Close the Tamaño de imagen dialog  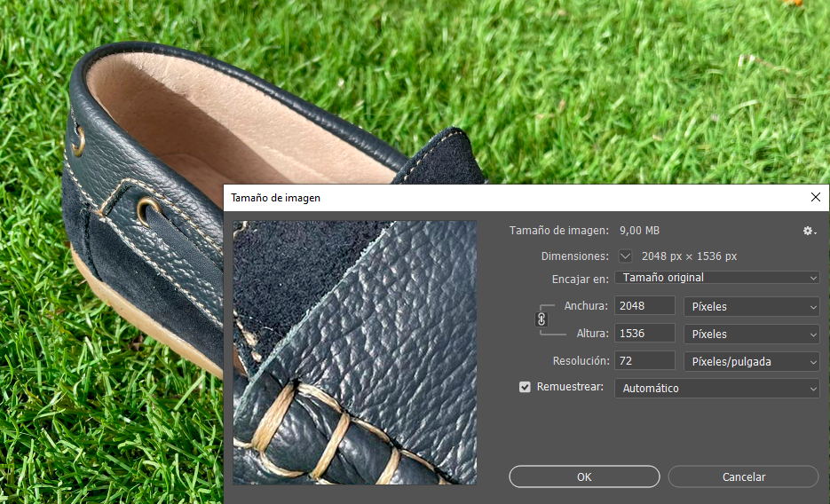(815, 197)
